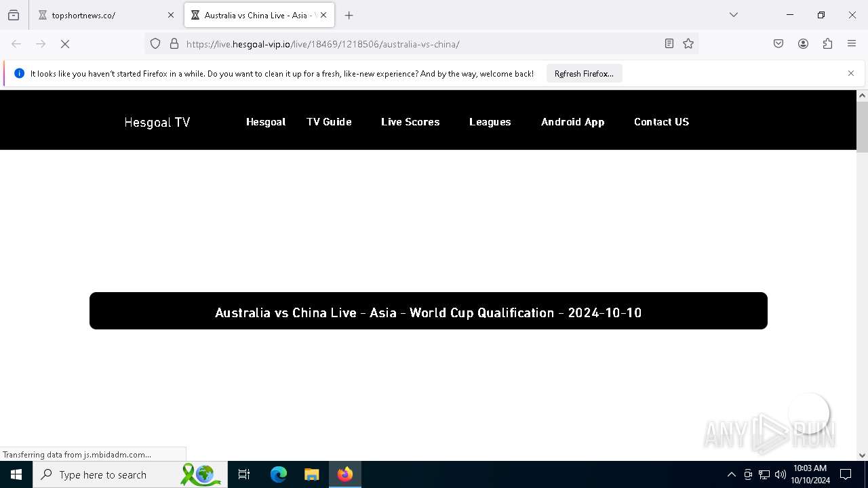Open the Action Center notifications icon
Image resolution: width=868 pixels, height=488 pixels.
846,474
